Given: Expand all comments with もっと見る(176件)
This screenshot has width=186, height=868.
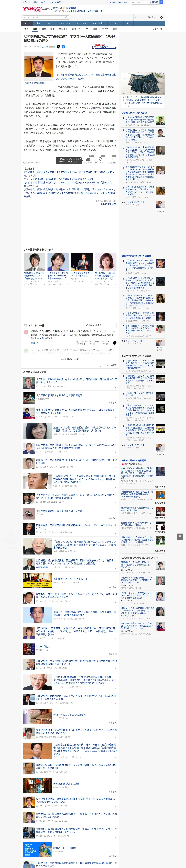Looking at the screenshot, I should pos(70,359).
